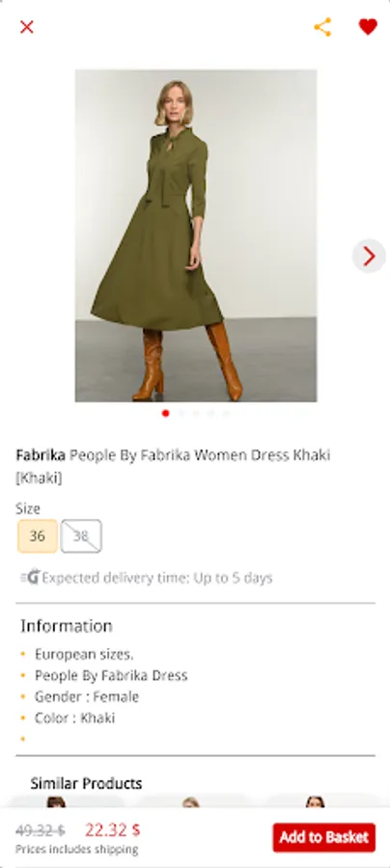390x868 pixels.
Task: Open the middle similar product thumbnail
Action: 194,801
